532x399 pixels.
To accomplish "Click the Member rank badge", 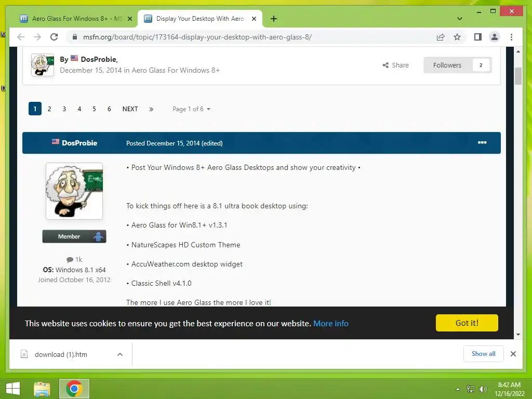I will pos(74,236).
